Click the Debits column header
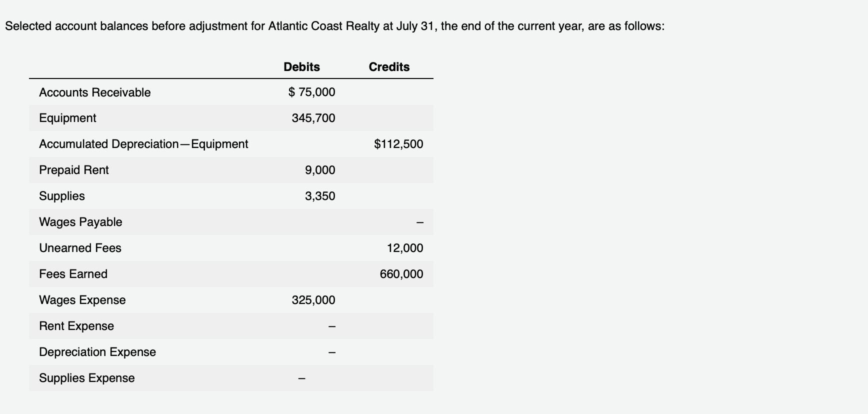The width and height of the screenshot is (868, 414). point(301,67)
